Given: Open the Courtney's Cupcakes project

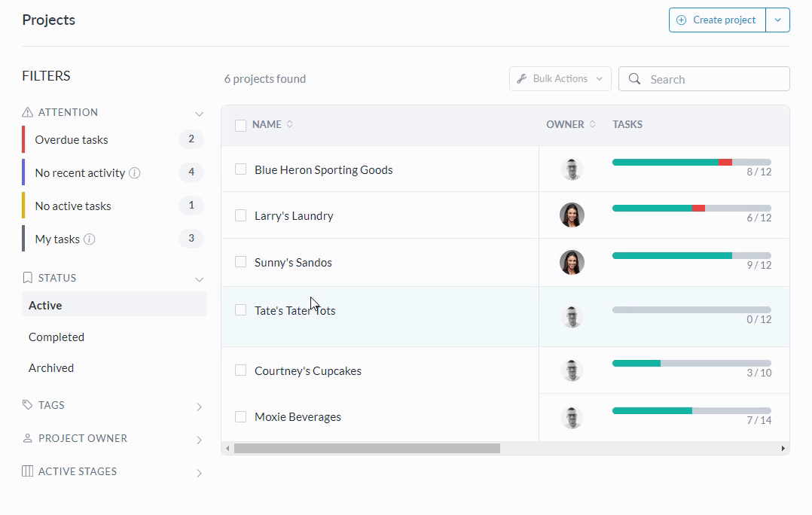Looking at the screenshot, I should tap(308, 370).
